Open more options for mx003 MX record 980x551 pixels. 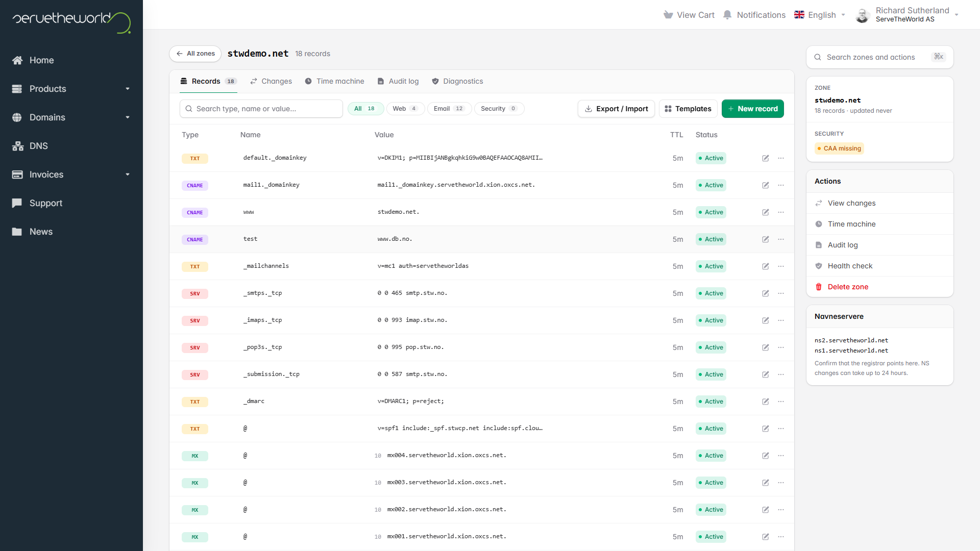pos(781,483)
